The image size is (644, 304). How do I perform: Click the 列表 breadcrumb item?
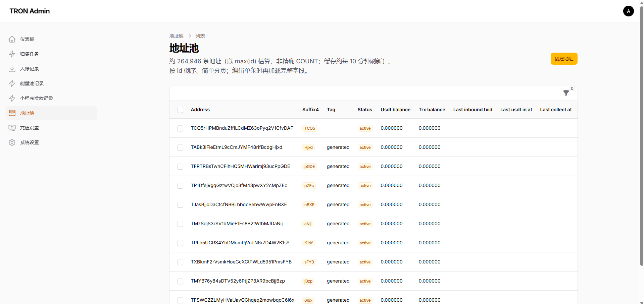pos(200,36)
